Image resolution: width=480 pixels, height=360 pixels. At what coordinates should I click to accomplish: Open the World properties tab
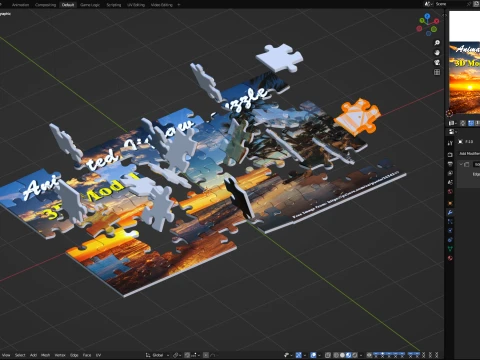click(450, 192)
